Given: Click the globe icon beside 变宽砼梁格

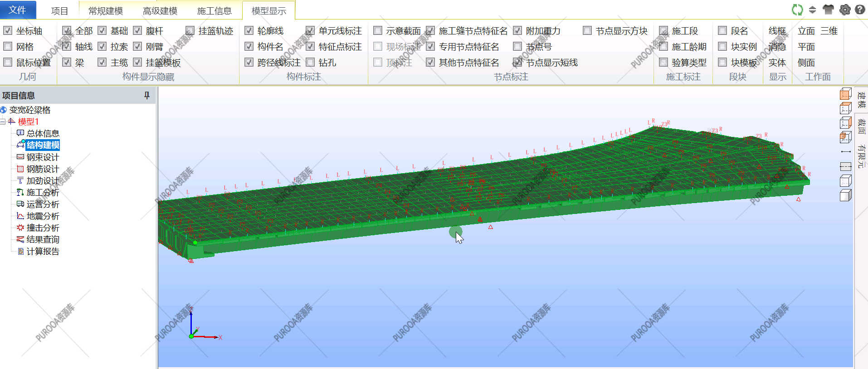Looking at the screenshot, I should [x=4, y=110].
